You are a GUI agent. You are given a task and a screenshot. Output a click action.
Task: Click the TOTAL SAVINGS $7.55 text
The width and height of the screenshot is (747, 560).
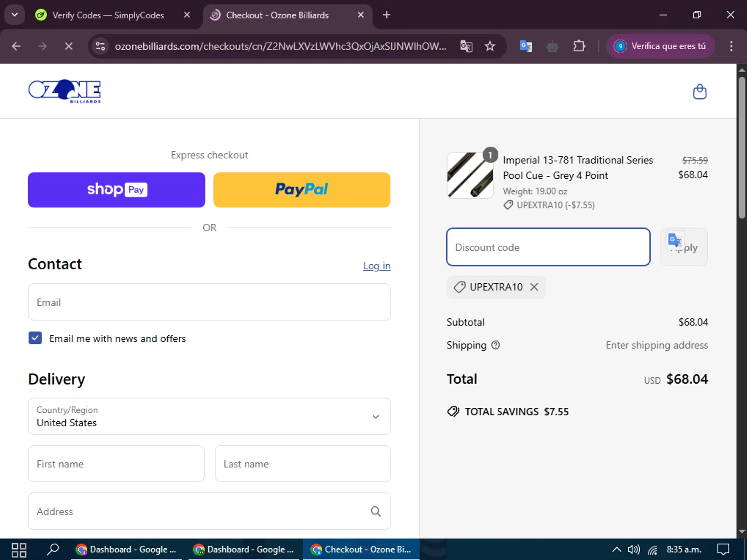click(x=516, y=412)
